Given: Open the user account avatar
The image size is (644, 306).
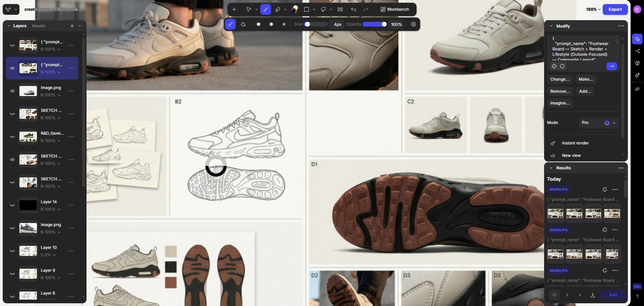Looking at the screenshot, I should [637, 9].
